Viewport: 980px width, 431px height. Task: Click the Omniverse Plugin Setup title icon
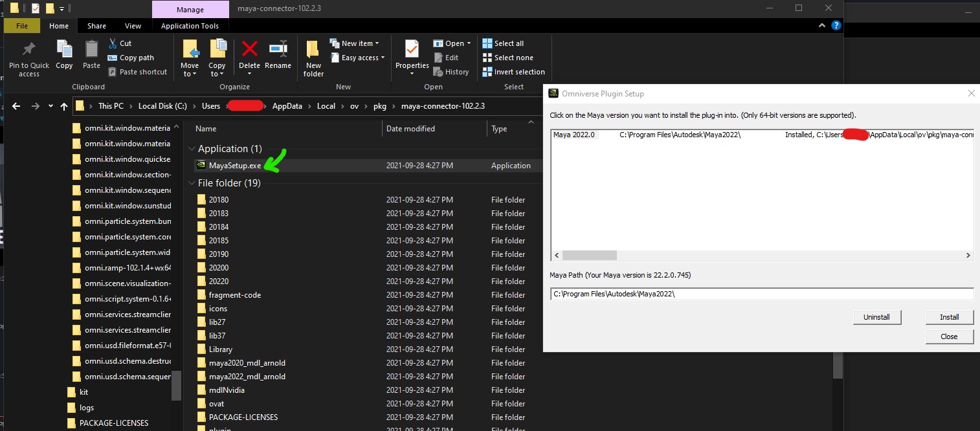553,93
